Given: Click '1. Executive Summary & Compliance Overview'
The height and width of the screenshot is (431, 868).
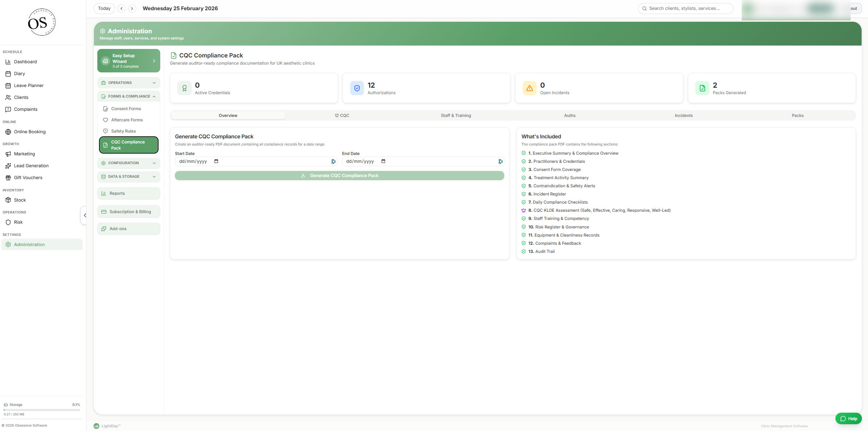Looking at the screenshot, I should pyautogui.click(x=573, y=153).
